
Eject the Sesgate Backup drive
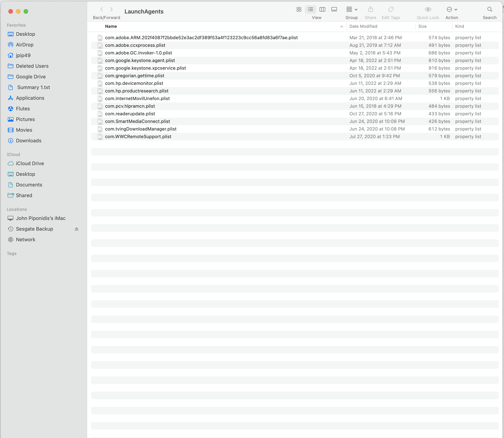click(x=77, y=229)
